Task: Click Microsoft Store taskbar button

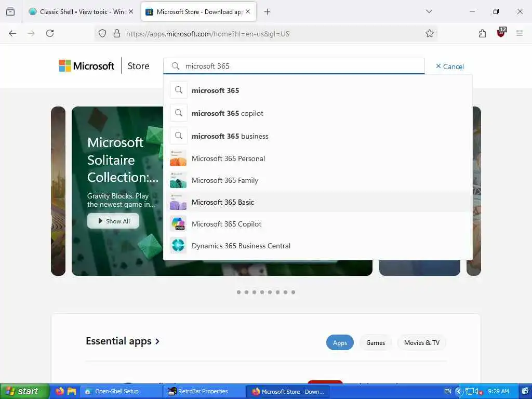Action: pyautogui.click(x=287, y=391)
